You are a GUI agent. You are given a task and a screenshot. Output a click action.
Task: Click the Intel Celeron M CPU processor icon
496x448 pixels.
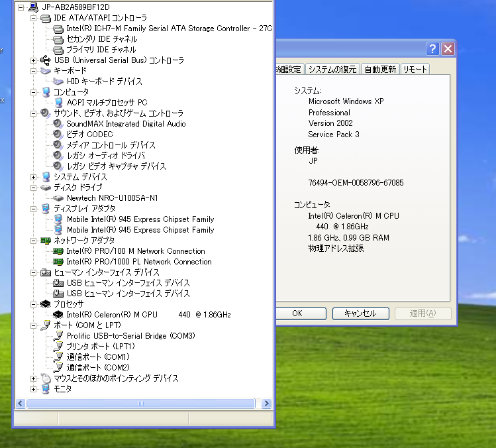coord(58,315)
